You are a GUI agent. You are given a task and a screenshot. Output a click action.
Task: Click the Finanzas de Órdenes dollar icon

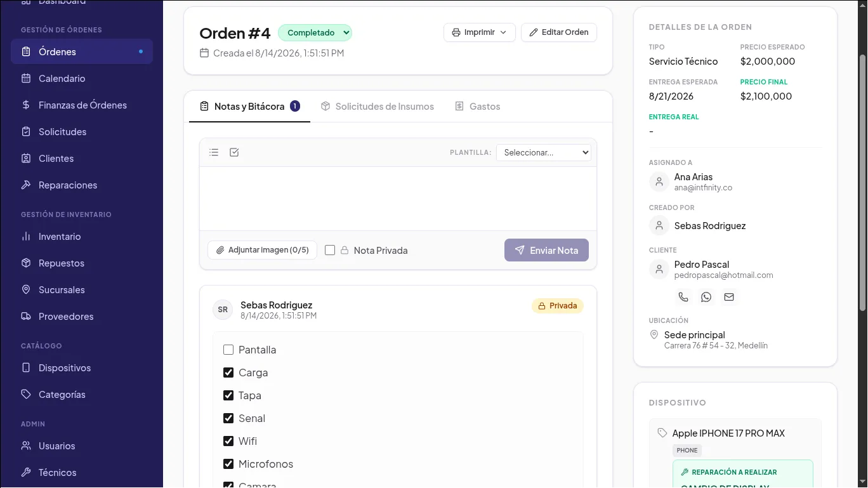pos(26,105)
